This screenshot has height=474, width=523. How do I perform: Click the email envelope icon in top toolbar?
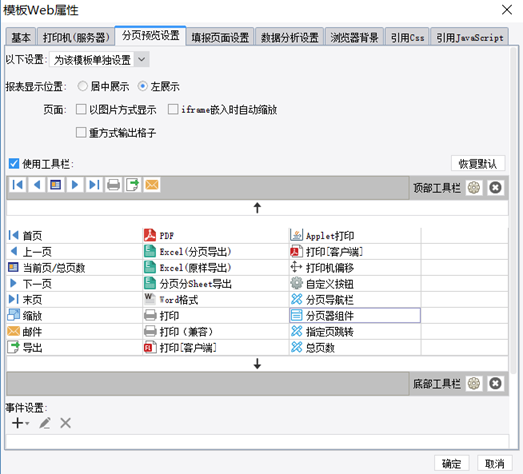[x=152, y=184]
